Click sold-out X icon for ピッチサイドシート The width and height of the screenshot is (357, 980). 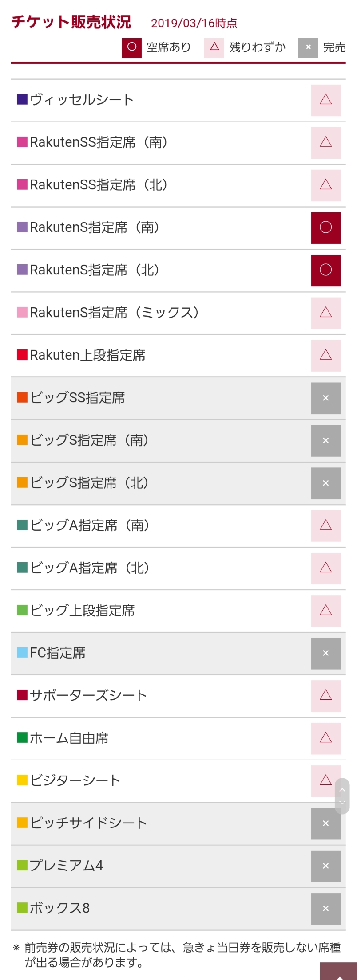coord(325,823)
